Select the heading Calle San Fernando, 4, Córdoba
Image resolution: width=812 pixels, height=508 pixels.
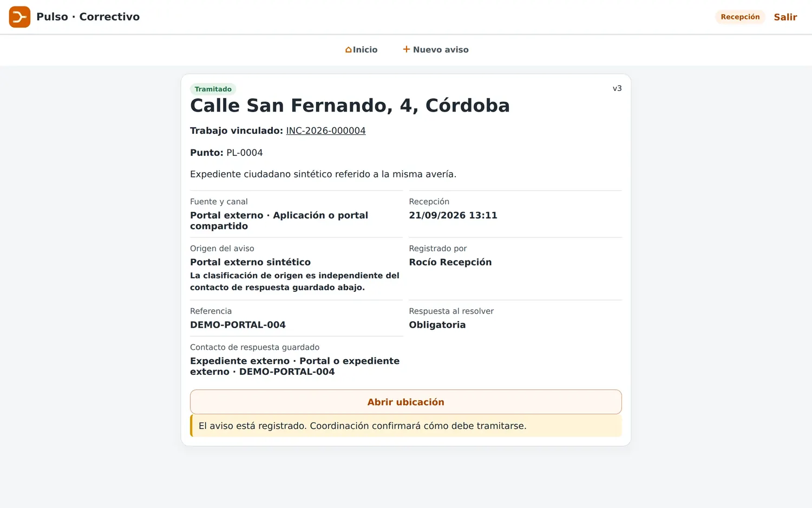pos(350,106)
